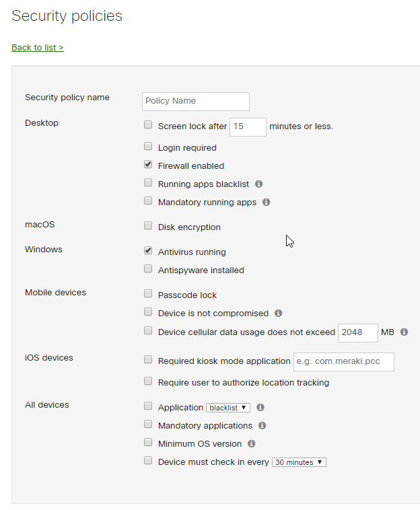Disable the Antivirus running checkbox
The image size is (420, 510).
148,250
